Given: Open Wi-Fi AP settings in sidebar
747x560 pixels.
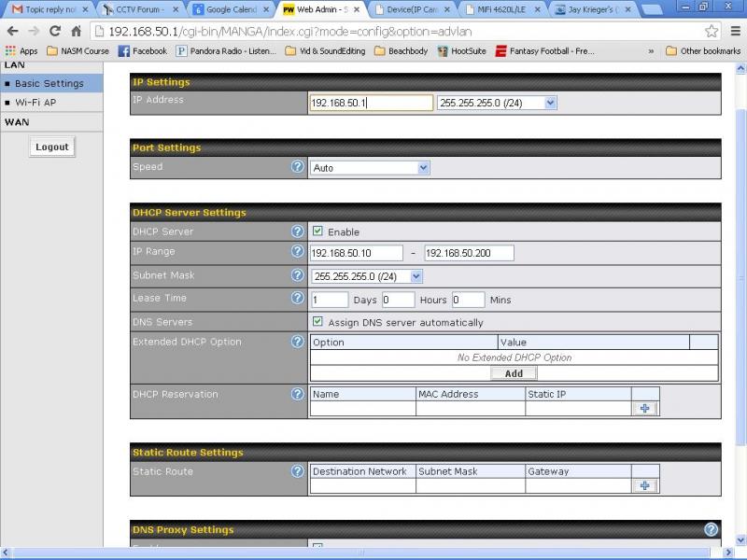Looking at the screenshot, I should tap(51, 103).
